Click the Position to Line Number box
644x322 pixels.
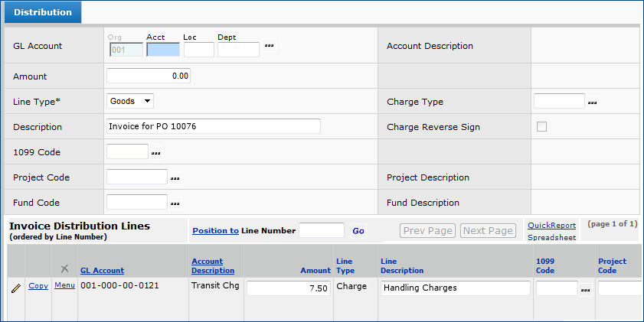[321, 230]
